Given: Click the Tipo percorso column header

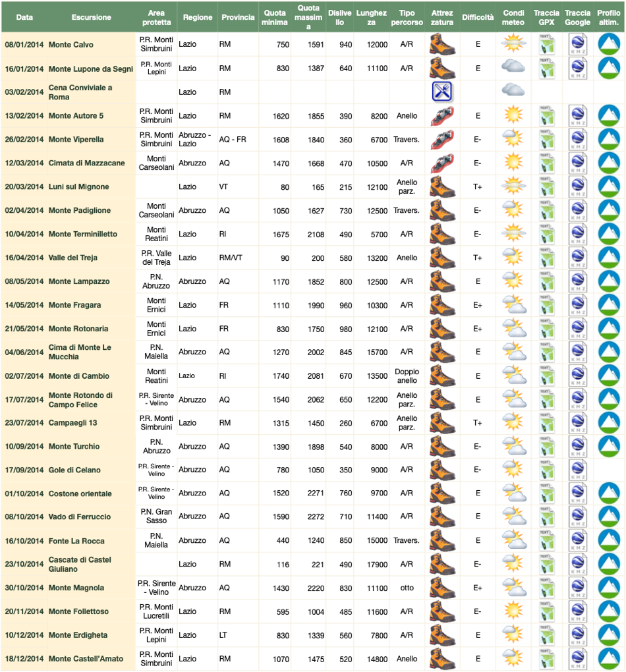Looking at the screenshot, I should pyautogui.click(x=407, y=18).
